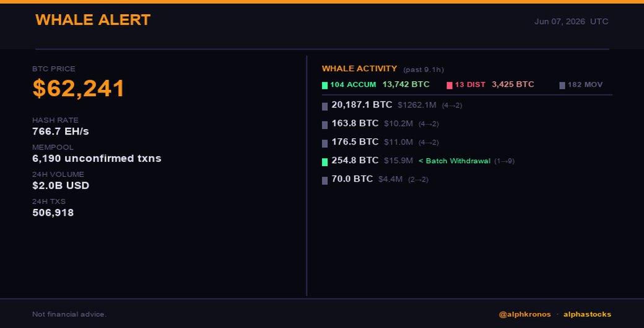Click the 24H TXS label
Viewport: 644px width, 328px height.
[48, 202]
